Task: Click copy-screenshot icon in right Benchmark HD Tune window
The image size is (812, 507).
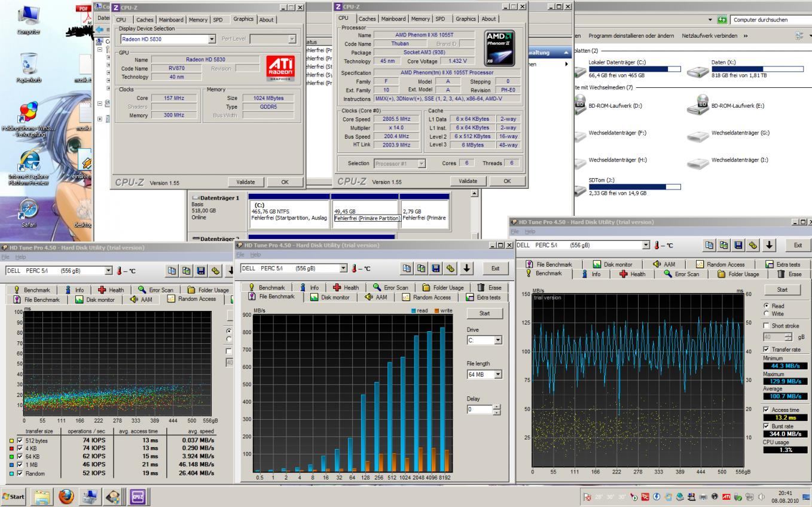Action: (x=724, y=245)
